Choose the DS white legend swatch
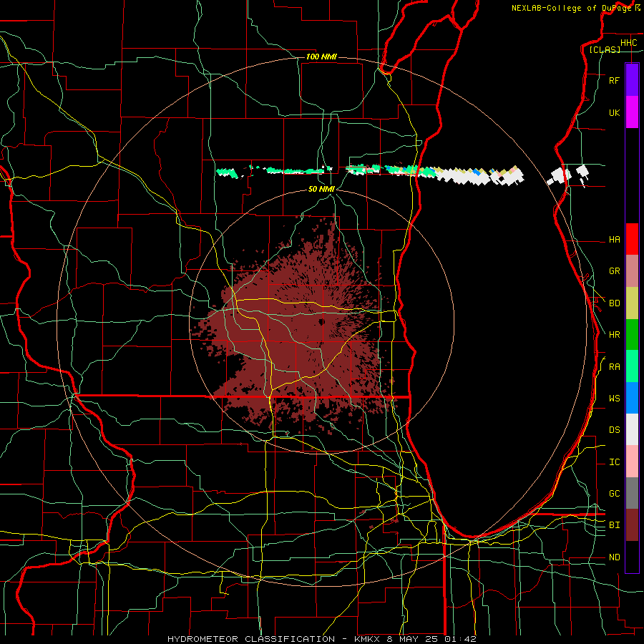The image size is (644, 644). click(632, 429)
